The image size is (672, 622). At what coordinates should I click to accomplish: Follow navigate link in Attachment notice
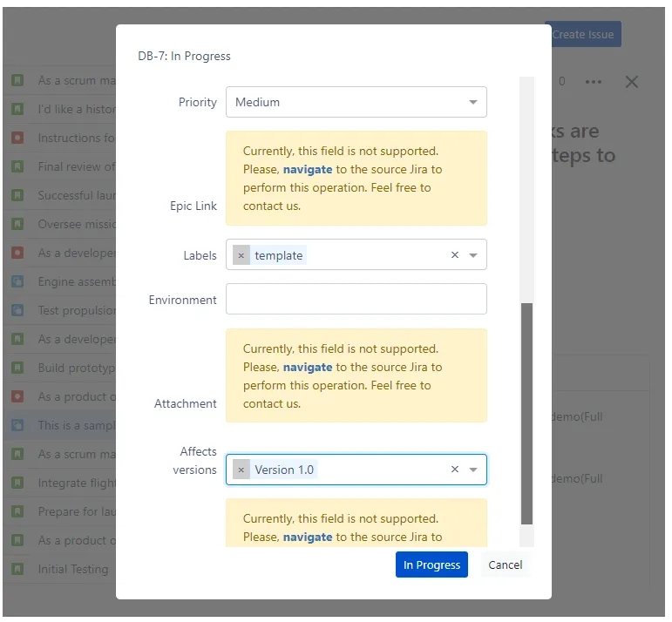pos(308,367)
